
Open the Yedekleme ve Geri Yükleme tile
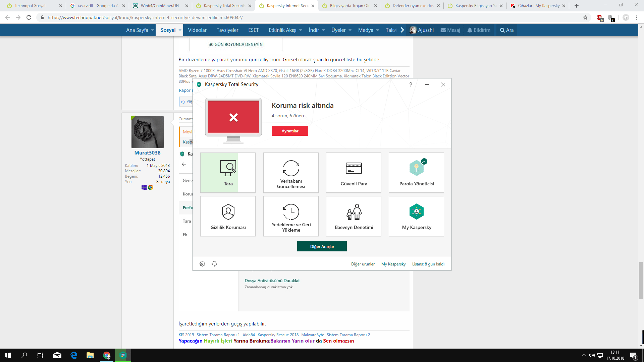point(291,216)
